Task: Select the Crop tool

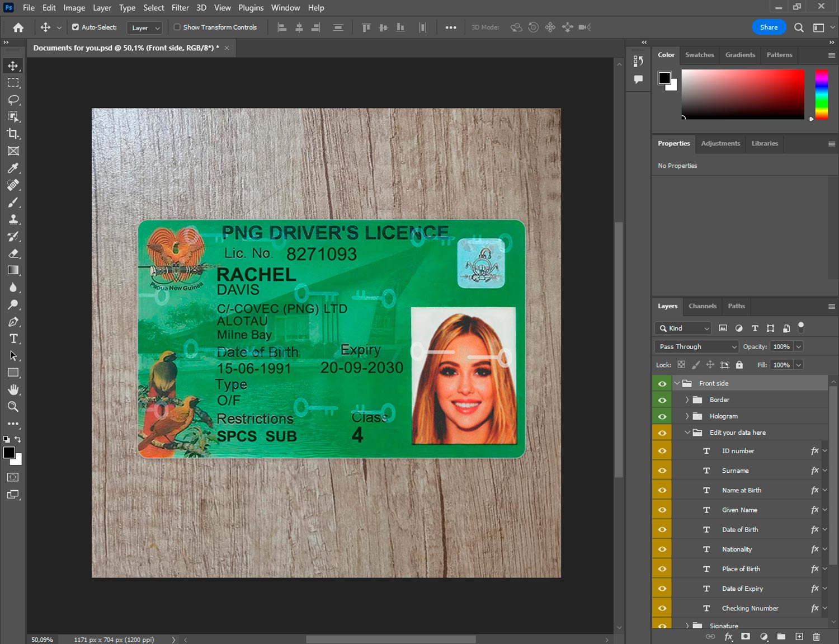Action: (x=13, y=134)
